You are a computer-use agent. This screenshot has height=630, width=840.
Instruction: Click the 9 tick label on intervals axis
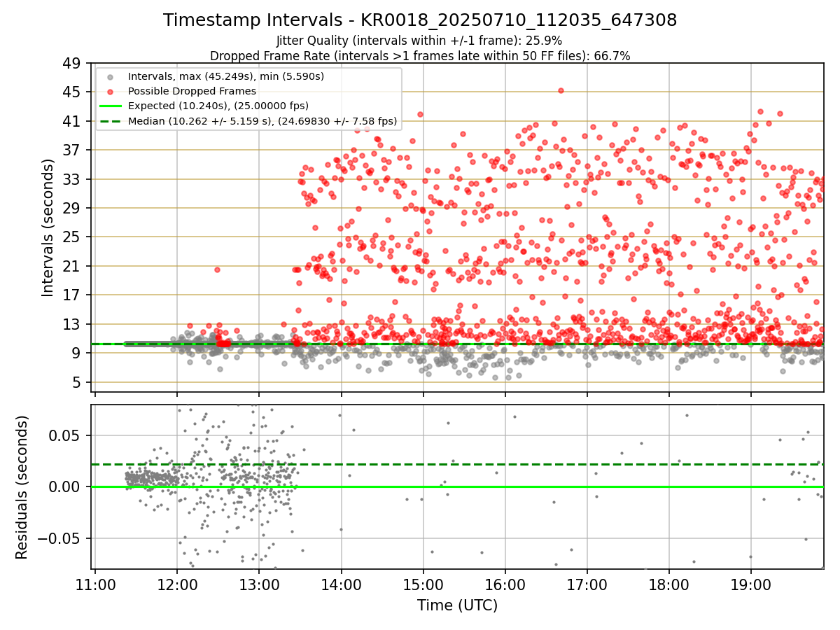(77, 353)
